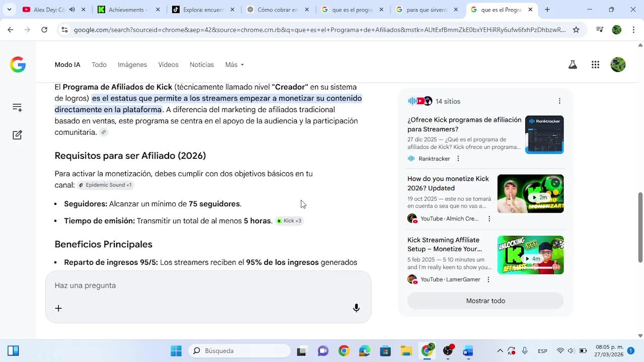Reload the current page
This screenshot has width=644, height=362.
pos(44,30)
